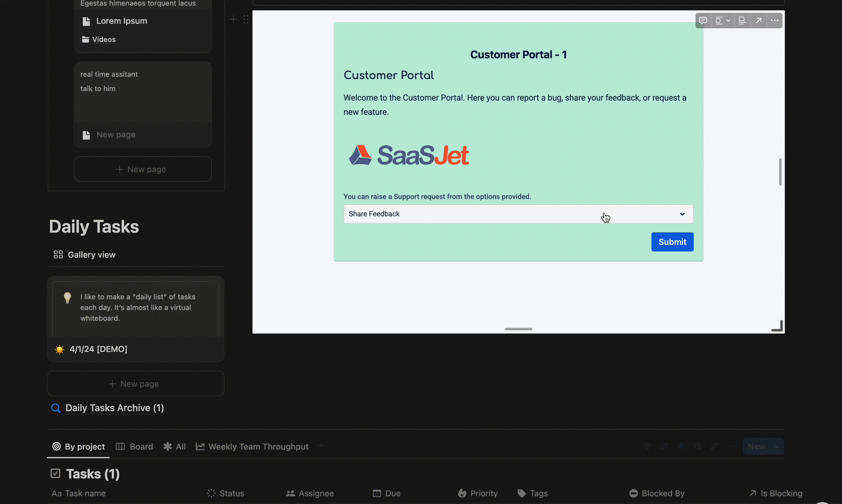Switch to the All view tab
Image resolution: width=842 pixels, height=504 pixels.
point(174,447)
